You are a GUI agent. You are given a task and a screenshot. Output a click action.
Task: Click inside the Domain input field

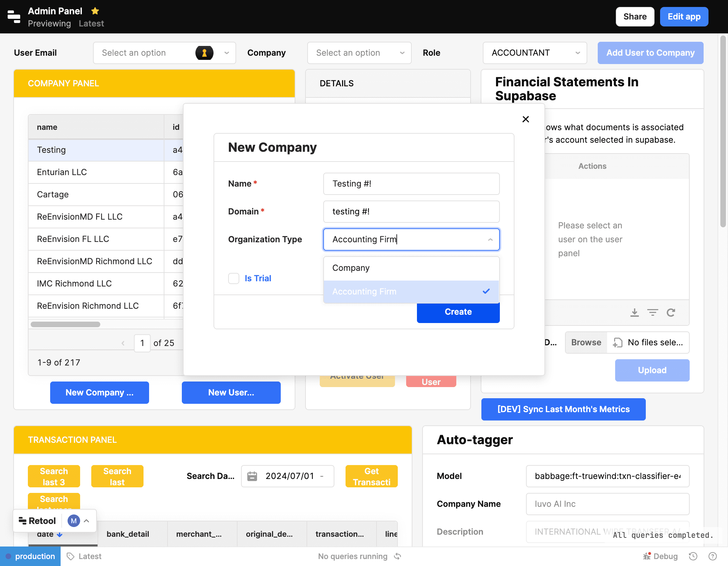click(411, 211)
